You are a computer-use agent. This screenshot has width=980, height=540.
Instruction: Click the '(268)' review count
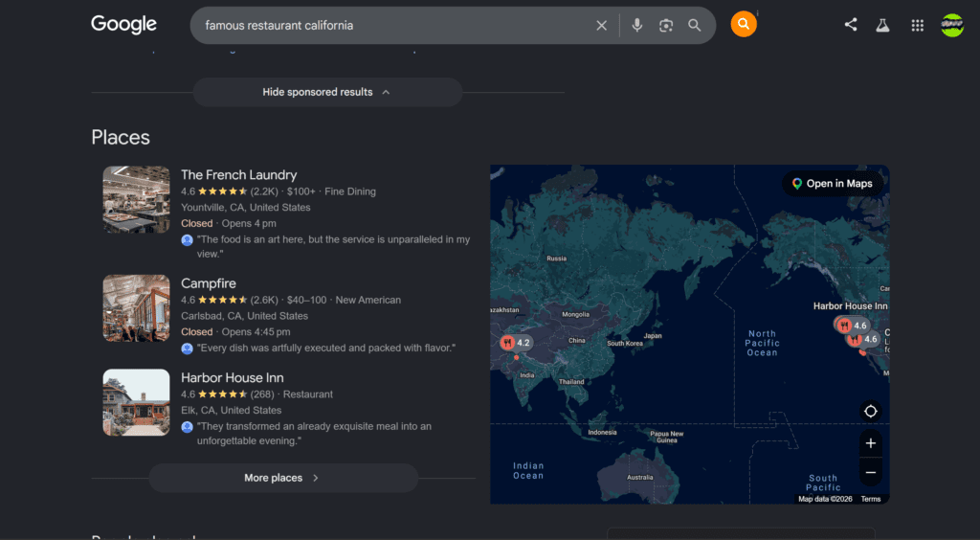tap(262, 395)
